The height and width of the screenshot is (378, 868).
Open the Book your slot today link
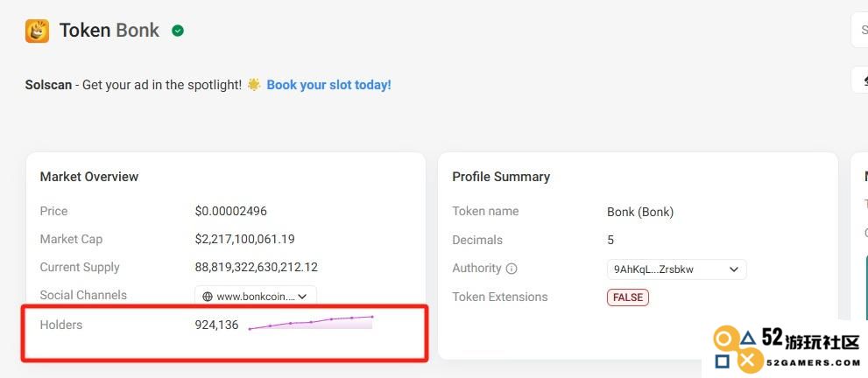pyautogui.click(x=328, y=85)
